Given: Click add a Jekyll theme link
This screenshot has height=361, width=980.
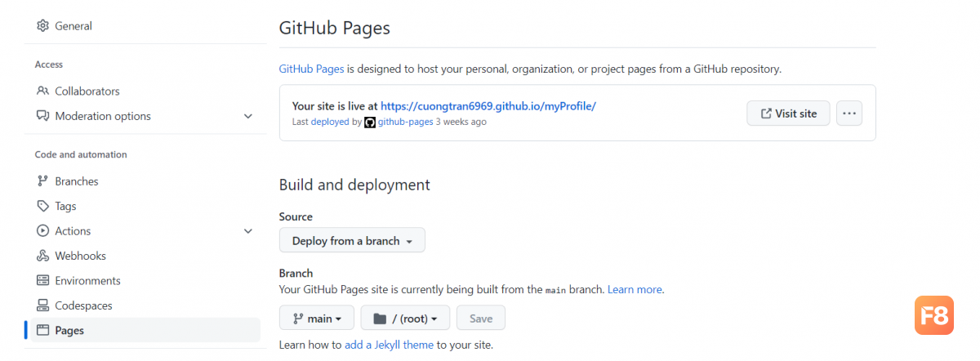Looking at the screenshot, I should [x=389, y=345].
